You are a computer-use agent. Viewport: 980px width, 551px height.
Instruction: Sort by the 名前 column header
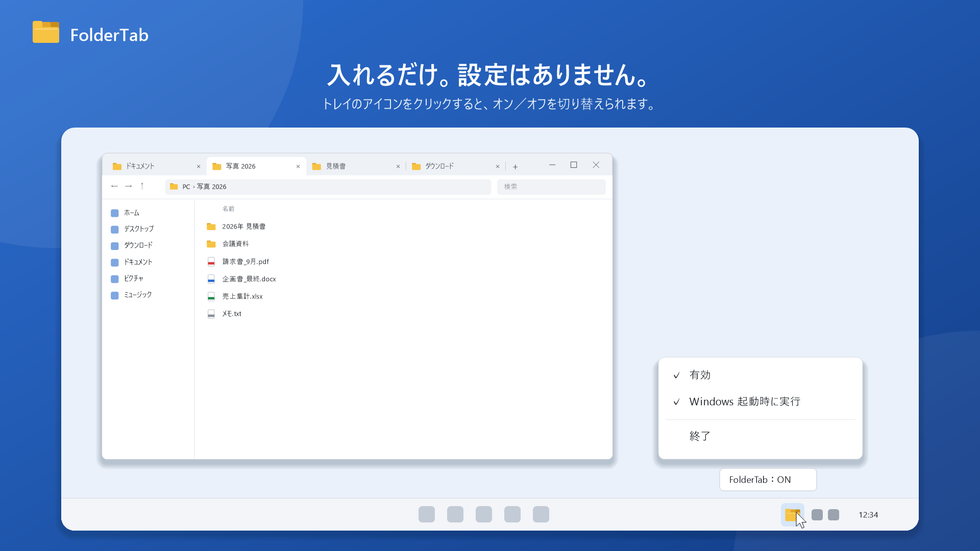228,209
